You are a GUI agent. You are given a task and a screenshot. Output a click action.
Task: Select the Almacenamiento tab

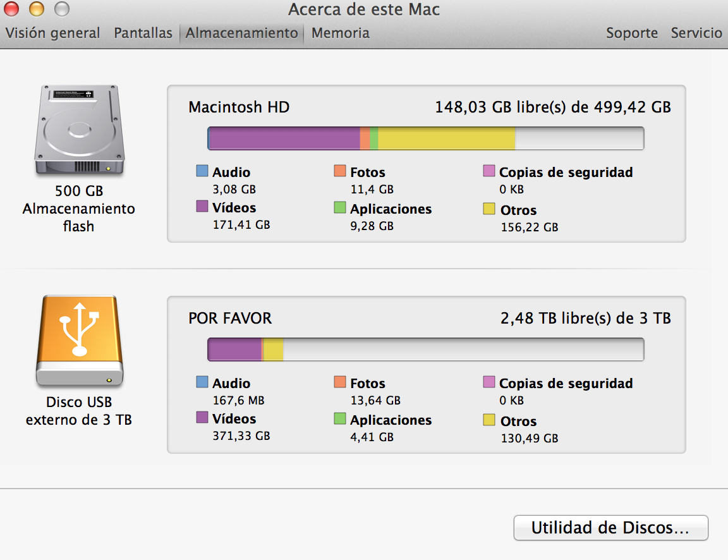(x=241, y=33)
